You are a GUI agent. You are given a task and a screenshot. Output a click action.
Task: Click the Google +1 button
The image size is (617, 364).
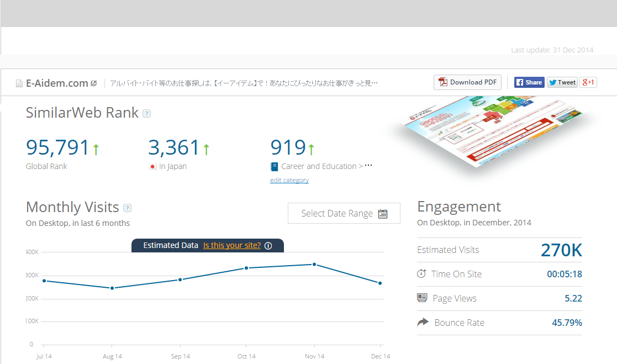point(588,82)
